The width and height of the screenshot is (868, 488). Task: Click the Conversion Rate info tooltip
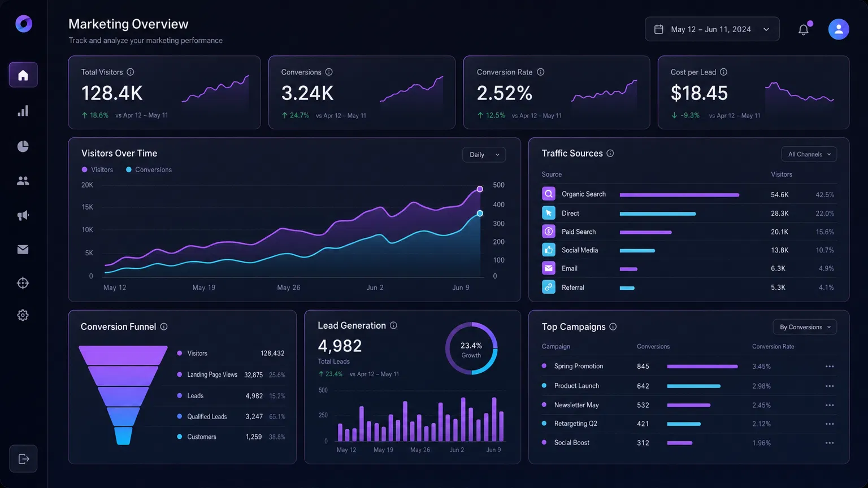(541, 72)
